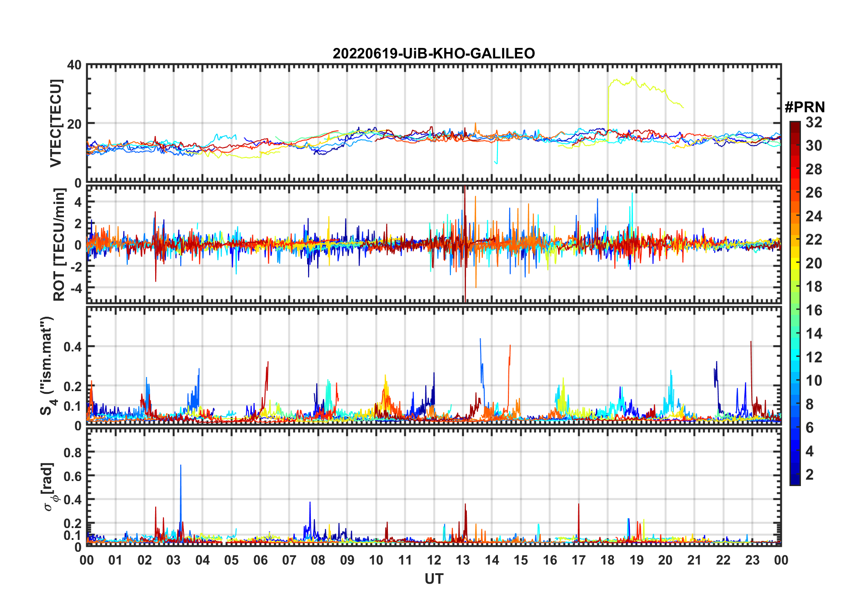This screenshot has height=607, width=868.
Task: Click the 10 label on PRN colorbar
Action: coord(814,381)
